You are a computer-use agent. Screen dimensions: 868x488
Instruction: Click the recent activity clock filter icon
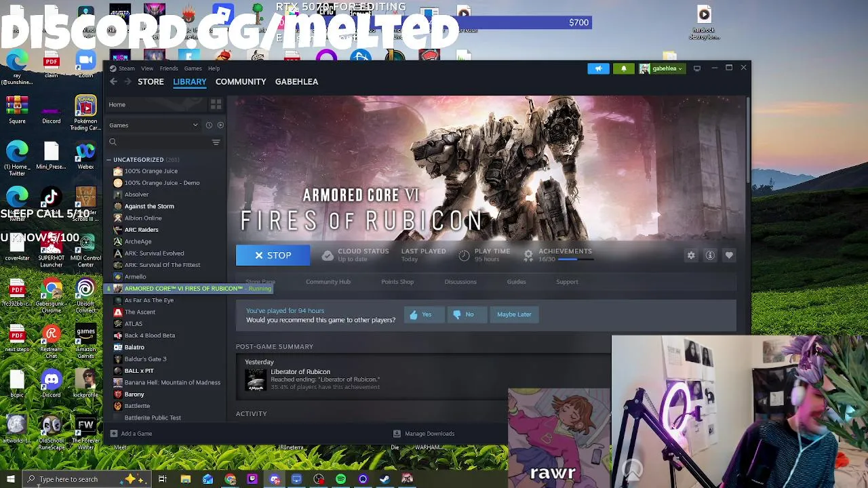click(209, 125)
